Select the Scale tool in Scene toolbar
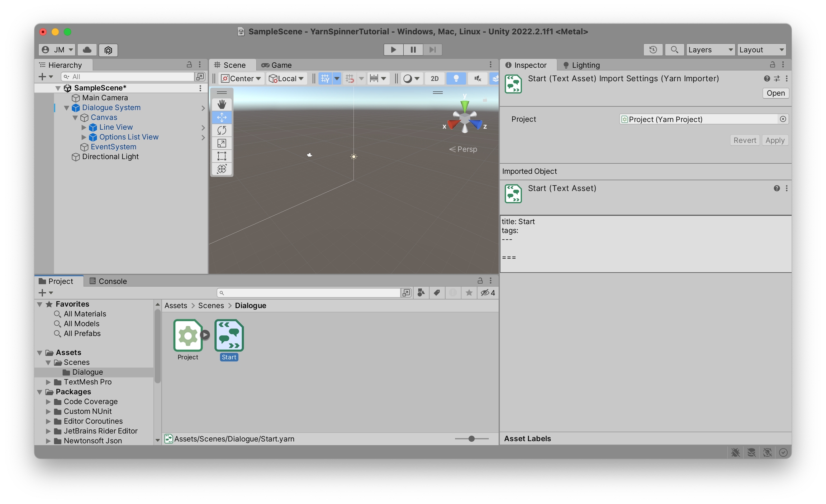Viewport: 826px width, 504px height. coord(222,143)
